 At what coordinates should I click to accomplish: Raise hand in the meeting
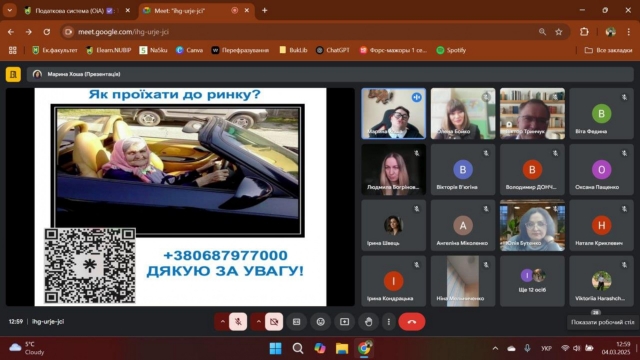point(368,322)
